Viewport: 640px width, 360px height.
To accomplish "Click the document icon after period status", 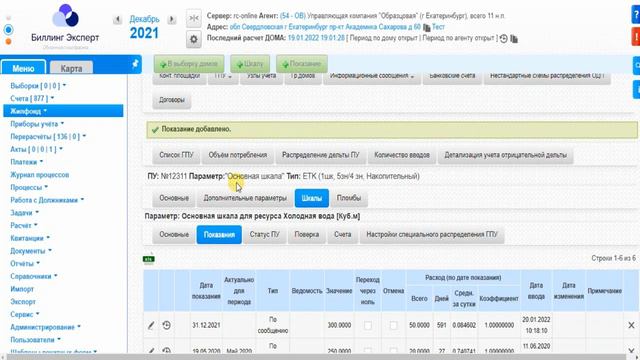I will coord(514,38).
